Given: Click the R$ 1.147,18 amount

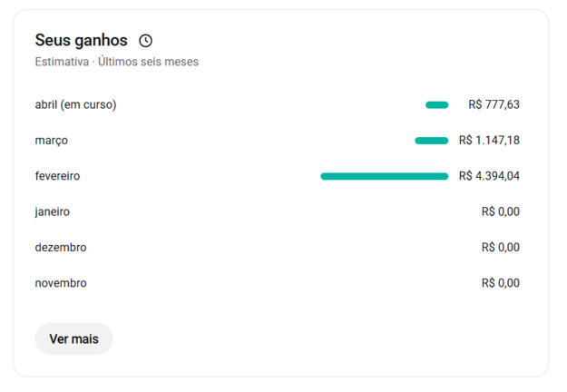Looking at the screenshot, I should pos(489,141).
